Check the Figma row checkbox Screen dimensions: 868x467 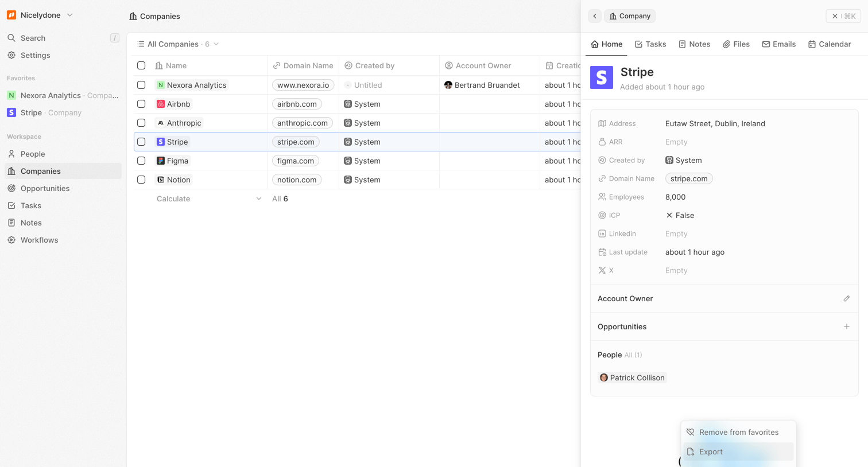click(141, 161)
